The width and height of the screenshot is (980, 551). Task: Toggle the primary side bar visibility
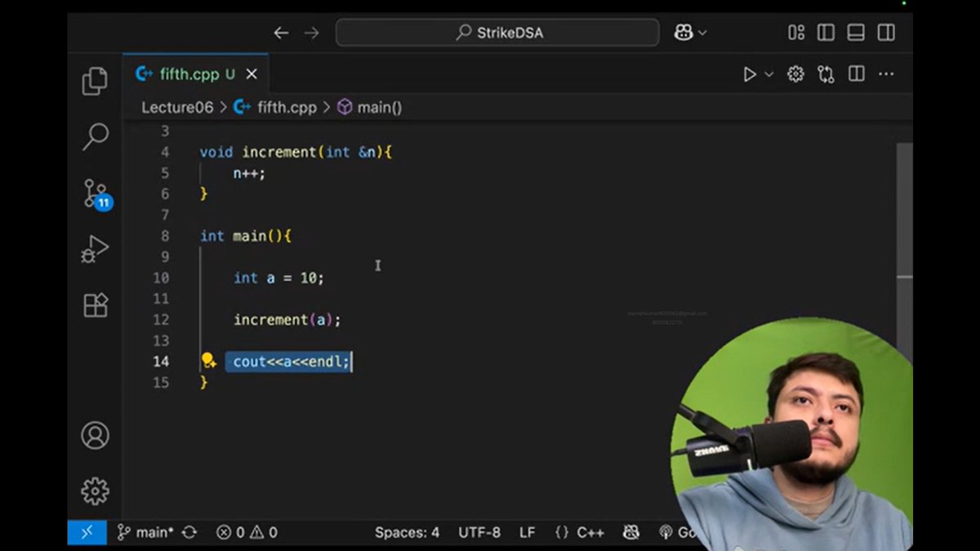pyautogui.click(x=826, y=33)
